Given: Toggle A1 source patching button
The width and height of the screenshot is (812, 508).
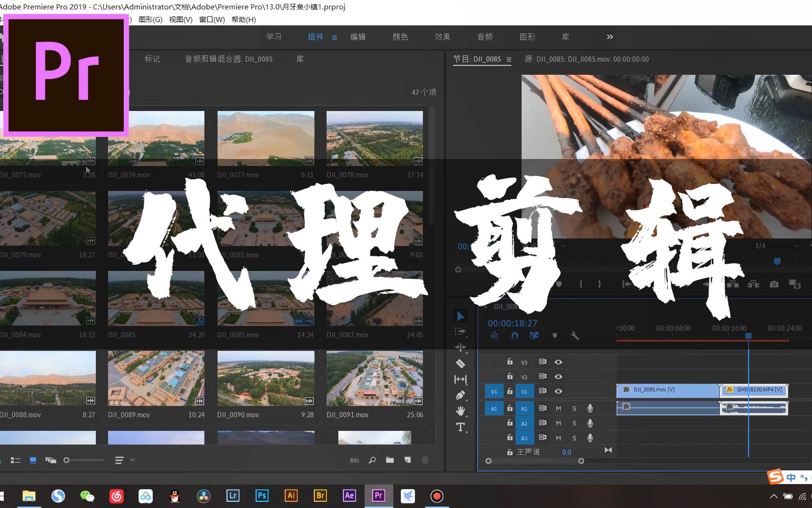Looking at the screenshot, I should point(494,409).
